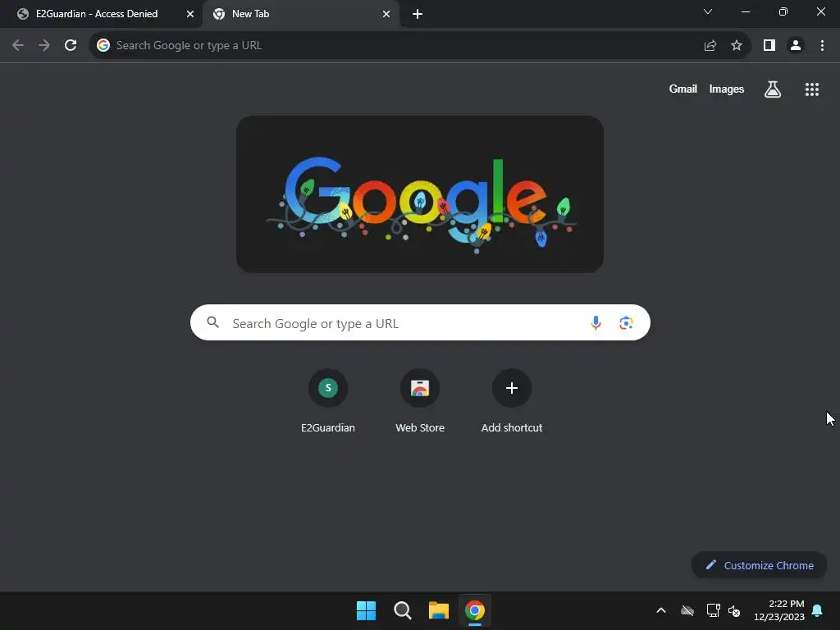The width and height of the screenshot is (840, 630).
Task: Open Windows taskbar search
Action: point(402,610)
